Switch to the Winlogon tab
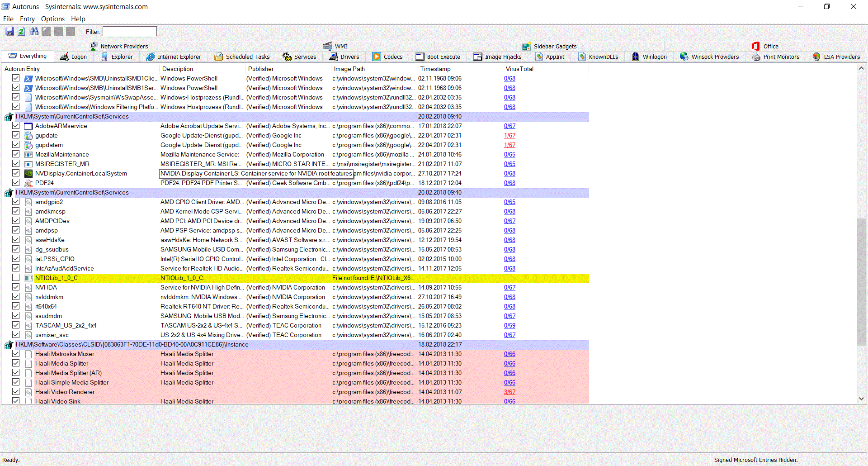Image resolution: width=868 pixels, height=466 pixels. pos(650,57)
